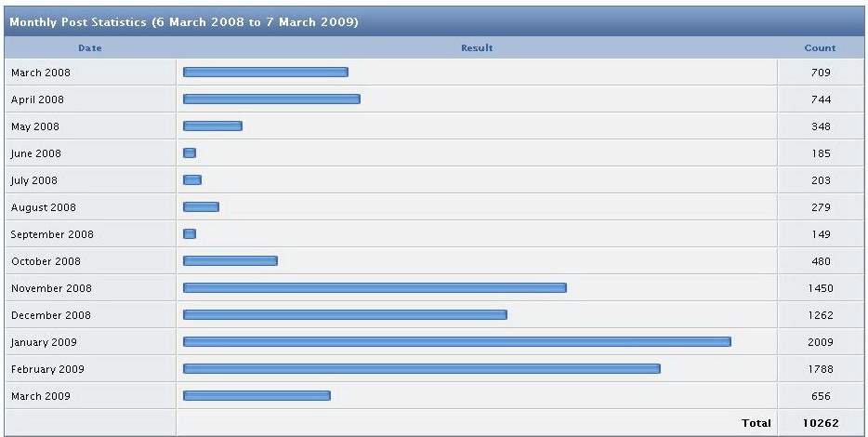Select the November 2008 result bar
Image resolution: width=868 pixels, height=437 pixels.
(375, 287)
